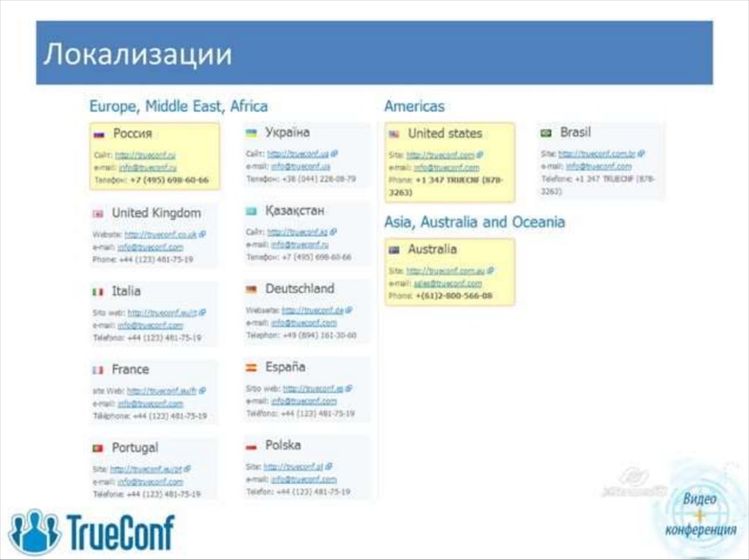This screenshot has height=560, width=749.
Task: Open the trueconf.de website link under Deutschland
Action: [x=313, y=310]
